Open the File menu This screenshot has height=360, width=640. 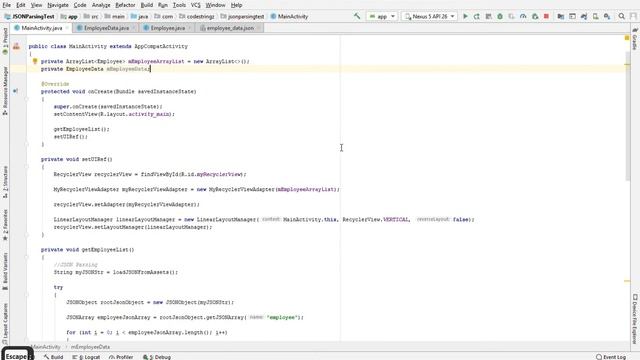coord(7,5)
